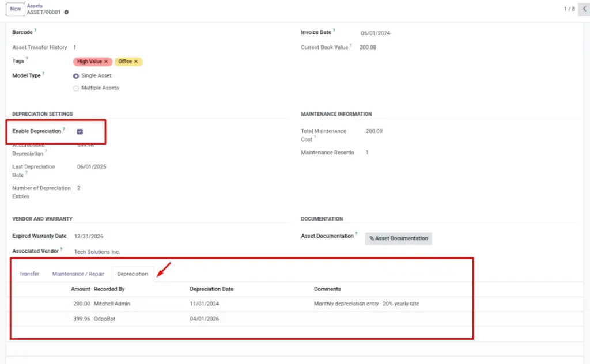The width and height of the screenshot is (590, 364).
Task: Click depreciation date 11/01/2024
Action: [205, 304]
